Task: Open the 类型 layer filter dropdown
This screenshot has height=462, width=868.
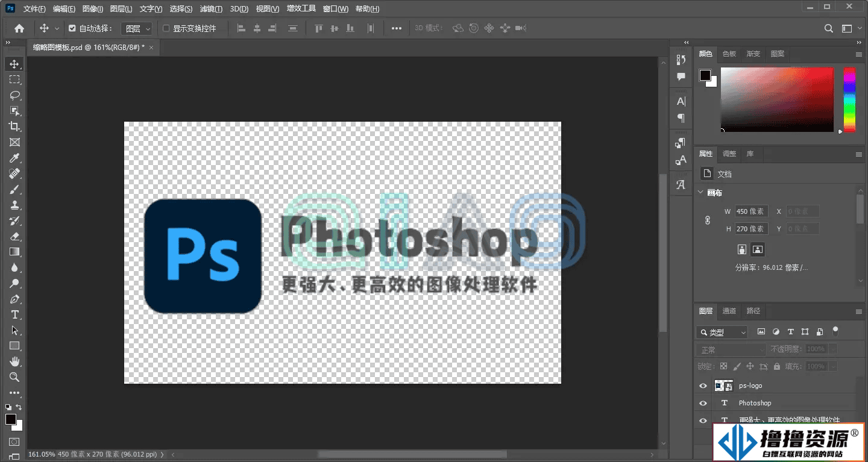Action: point(722,332)
